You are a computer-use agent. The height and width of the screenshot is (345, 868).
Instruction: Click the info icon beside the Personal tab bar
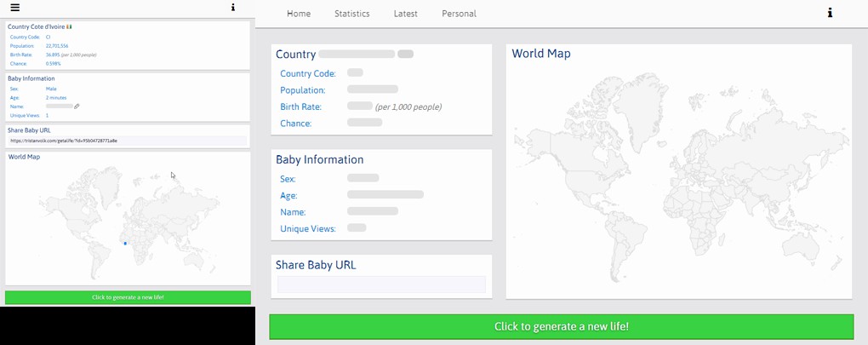click(830, 13)
